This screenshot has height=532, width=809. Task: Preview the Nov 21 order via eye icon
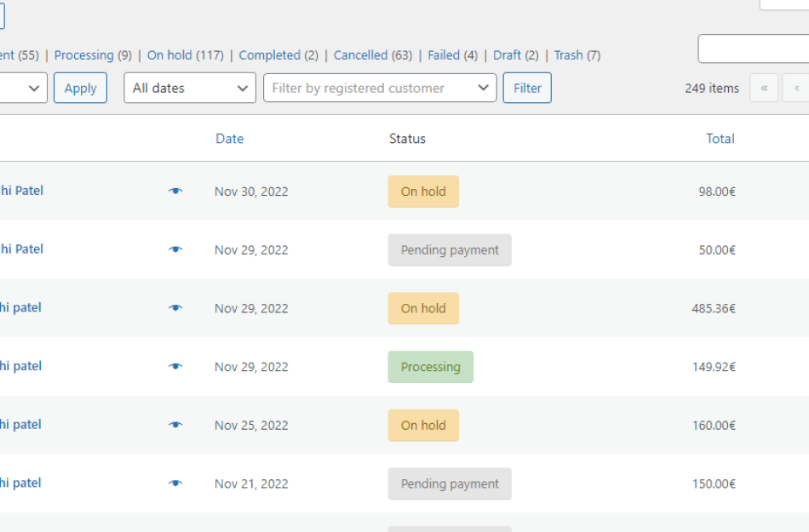[175, 483]
